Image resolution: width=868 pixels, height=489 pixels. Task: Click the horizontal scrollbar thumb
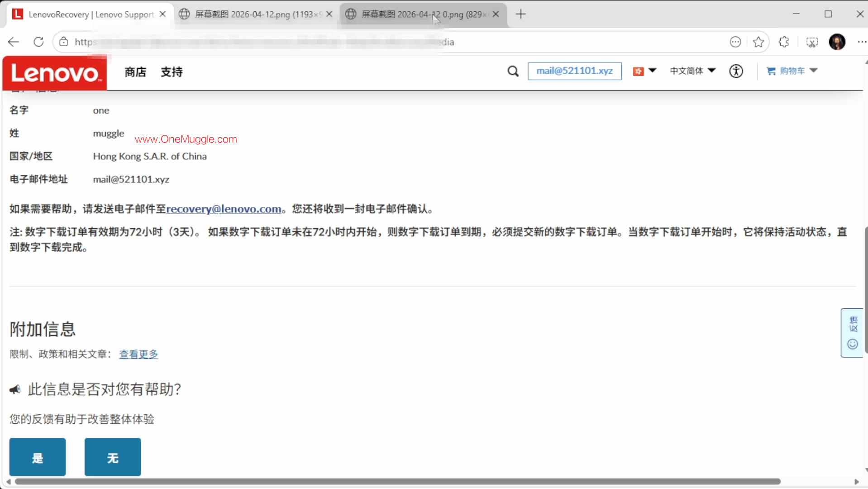397,482
